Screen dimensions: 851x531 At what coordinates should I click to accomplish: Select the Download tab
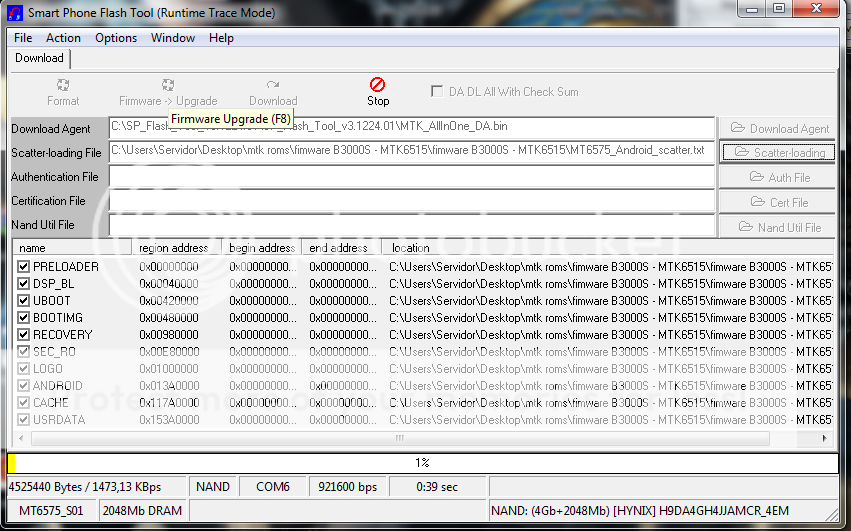(40, 58)
